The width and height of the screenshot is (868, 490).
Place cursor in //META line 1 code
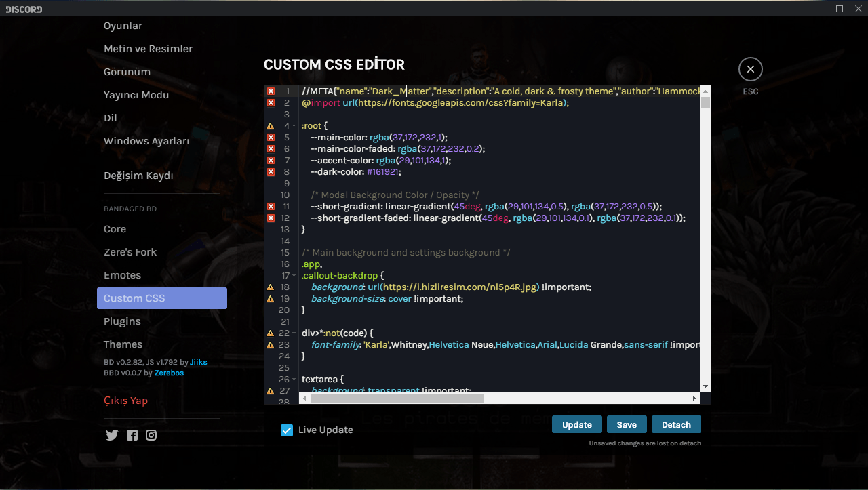point(501,91)
